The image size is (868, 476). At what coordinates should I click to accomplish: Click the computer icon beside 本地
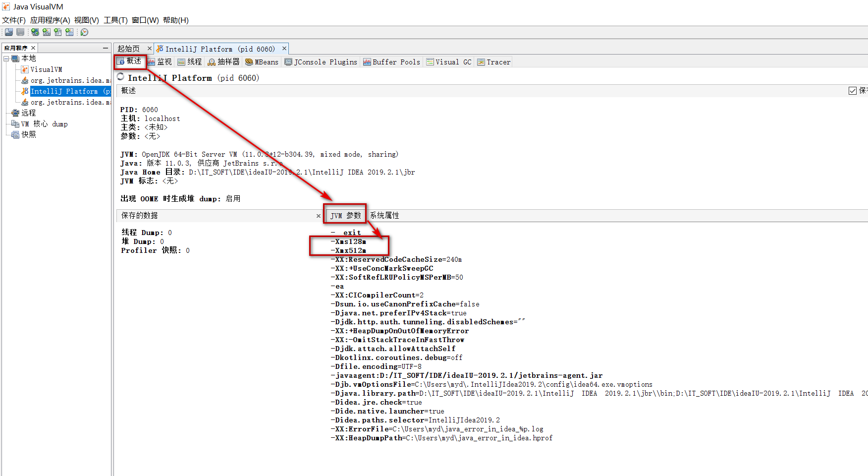click(15, 59)
